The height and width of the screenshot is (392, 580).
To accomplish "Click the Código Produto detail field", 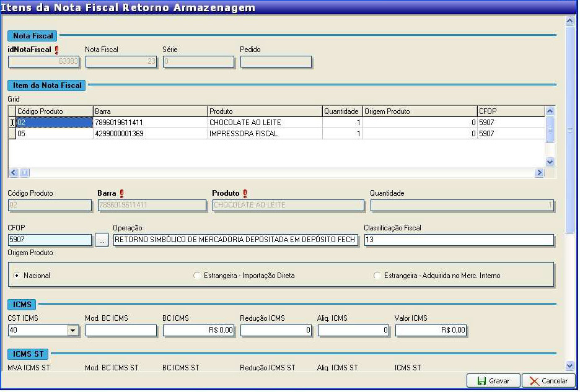I will [50, 206].
